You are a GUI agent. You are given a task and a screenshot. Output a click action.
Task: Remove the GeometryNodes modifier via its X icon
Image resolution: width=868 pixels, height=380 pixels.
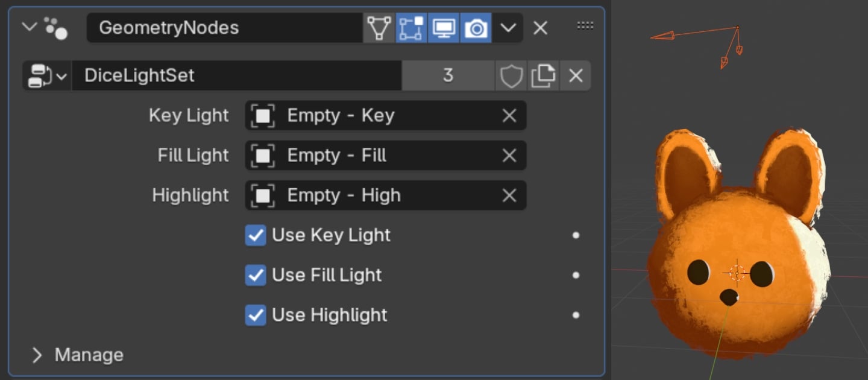[541, 28]
